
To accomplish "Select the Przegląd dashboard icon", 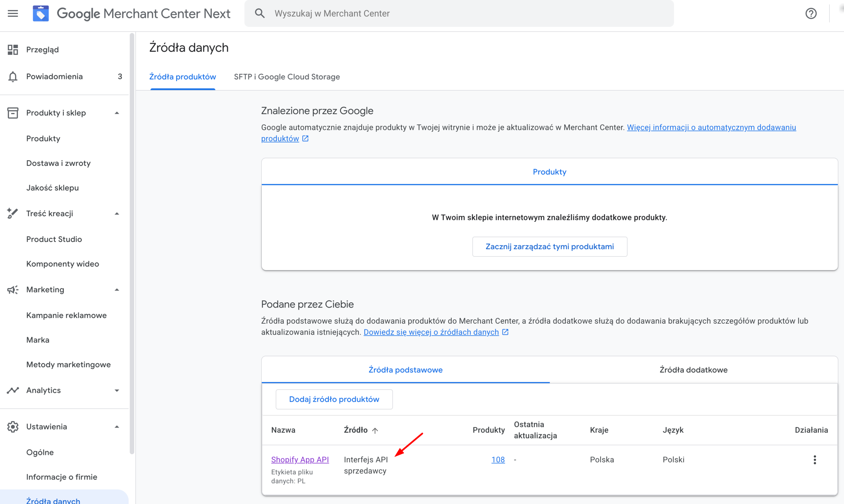I will [x=13, y=49].
